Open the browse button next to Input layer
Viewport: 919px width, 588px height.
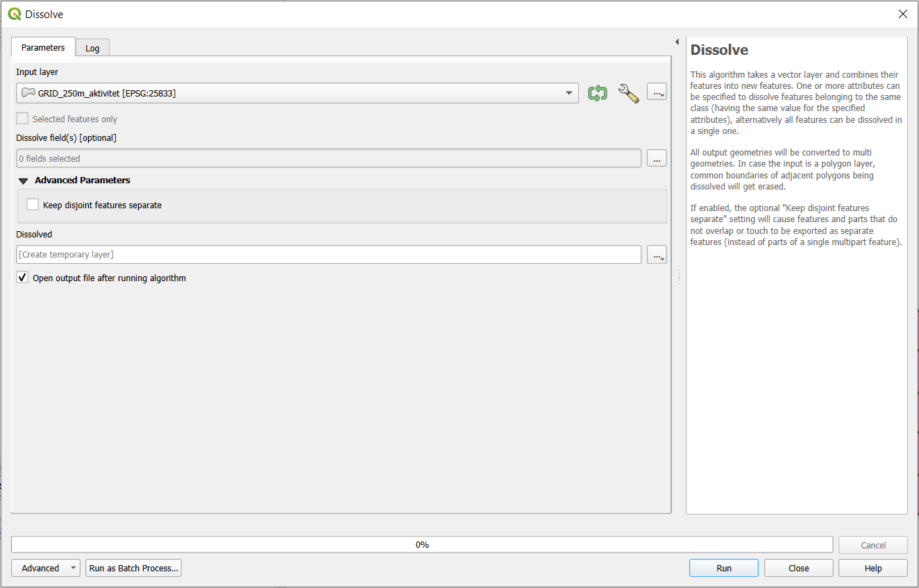(657, 92)
